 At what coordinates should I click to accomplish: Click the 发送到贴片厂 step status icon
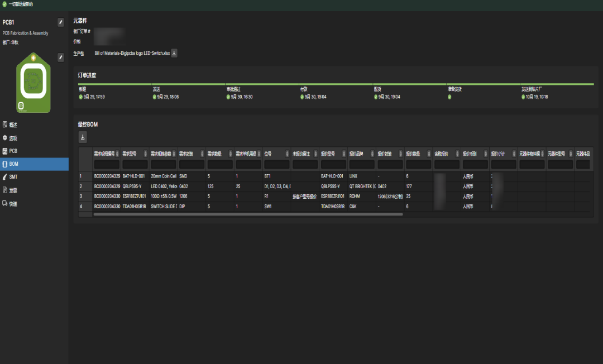coord(523,97)
